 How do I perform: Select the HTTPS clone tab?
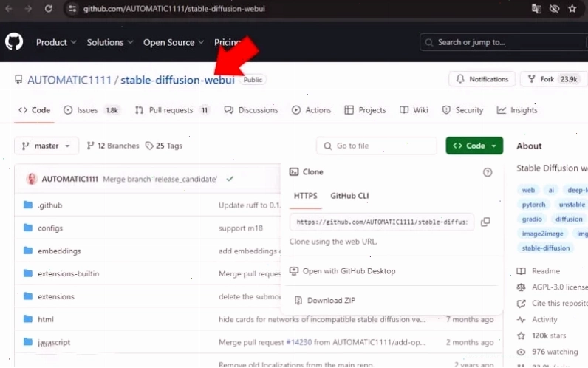[x=305, y=196]
